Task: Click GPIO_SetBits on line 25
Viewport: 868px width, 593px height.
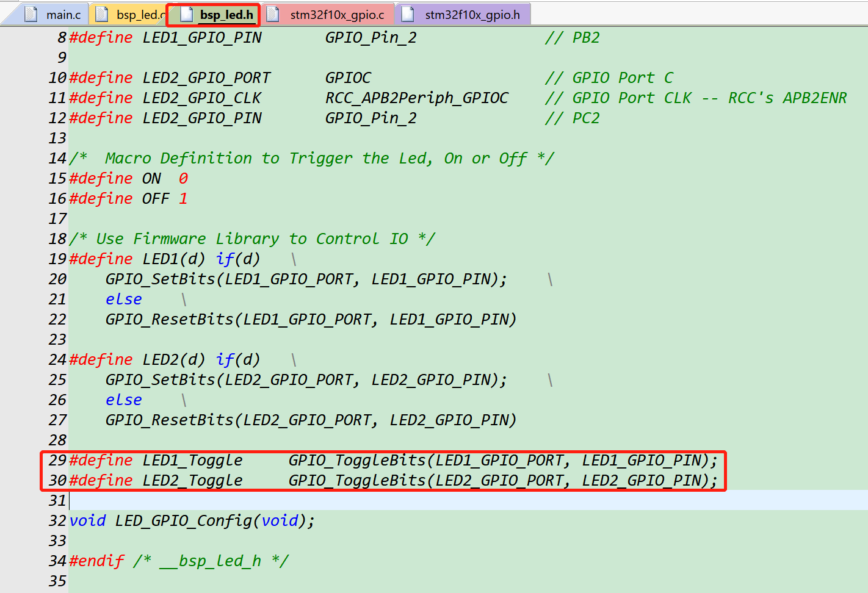Action: tap(161, 379)
